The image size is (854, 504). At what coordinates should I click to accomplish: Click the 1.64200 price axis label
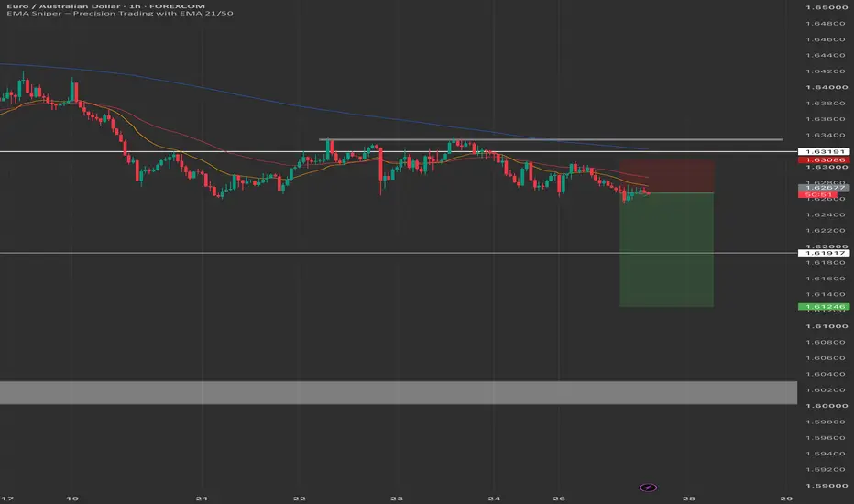pyautogui.click(x=827, y=71)
